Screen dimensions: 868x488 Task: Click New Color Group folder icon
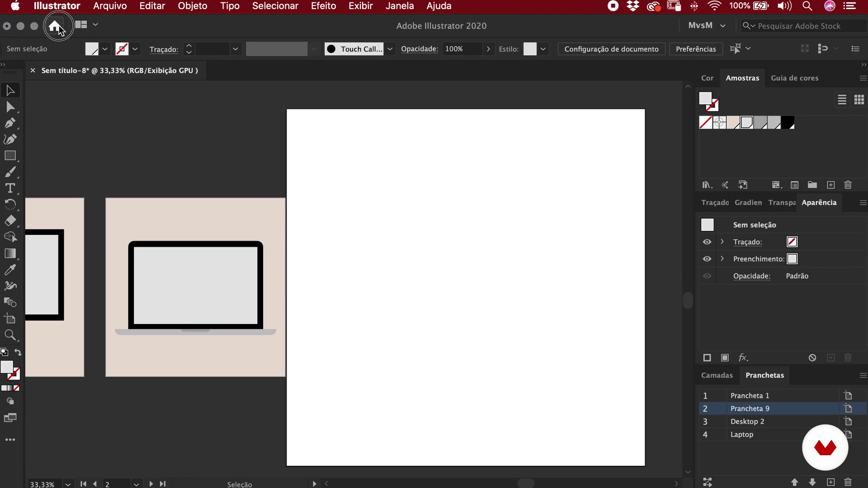click(812, 185)
